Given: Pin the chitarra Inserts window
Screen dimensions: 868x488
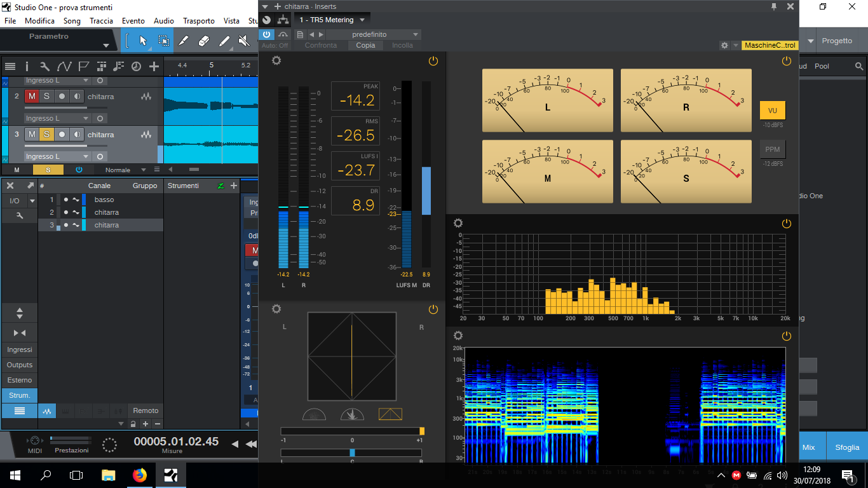Looking at the screenshot, I should (x=773, y=6).
